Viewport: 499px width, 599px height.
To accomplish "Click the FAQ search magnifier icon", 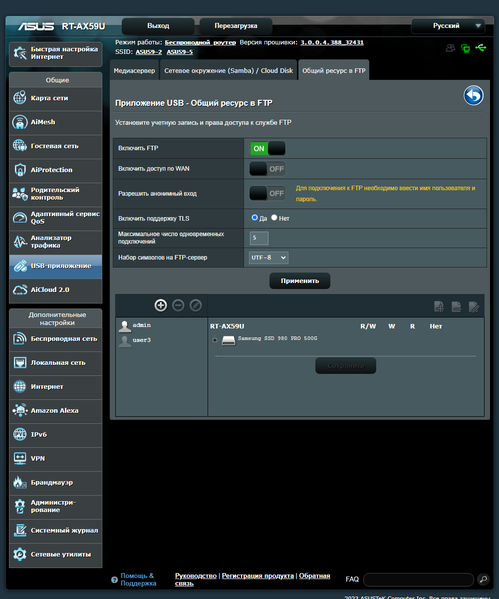I will tap(483, 579).
